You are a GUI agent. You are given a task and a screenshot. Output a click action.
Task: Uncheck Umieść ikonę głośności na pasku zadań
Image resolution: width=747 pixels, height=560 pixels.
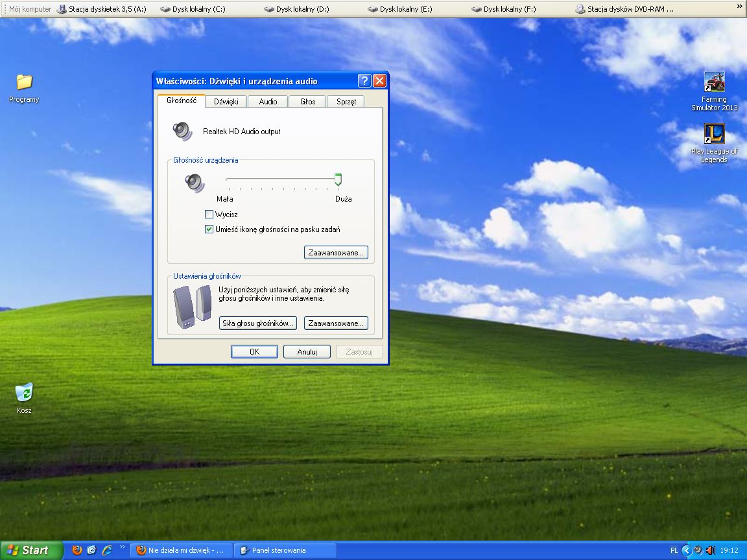click(209, 229)
